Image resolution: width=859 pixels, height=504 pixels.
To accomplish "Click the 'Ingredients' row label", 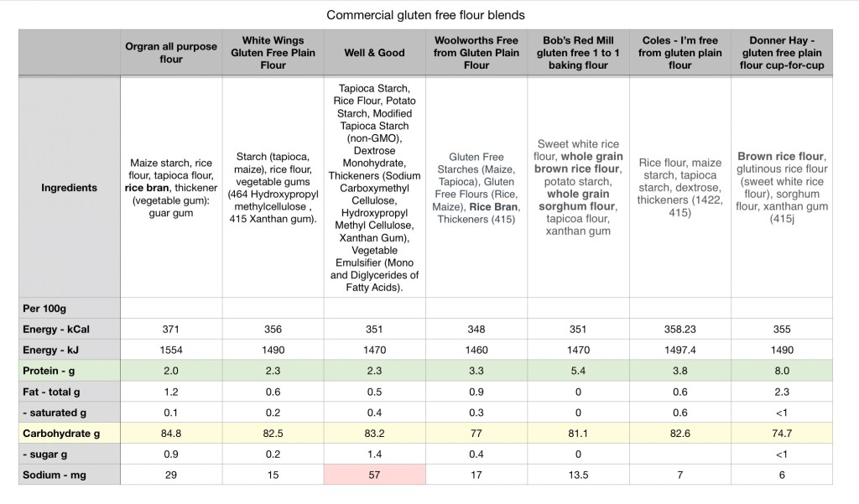I will click(x=69, y=188).
